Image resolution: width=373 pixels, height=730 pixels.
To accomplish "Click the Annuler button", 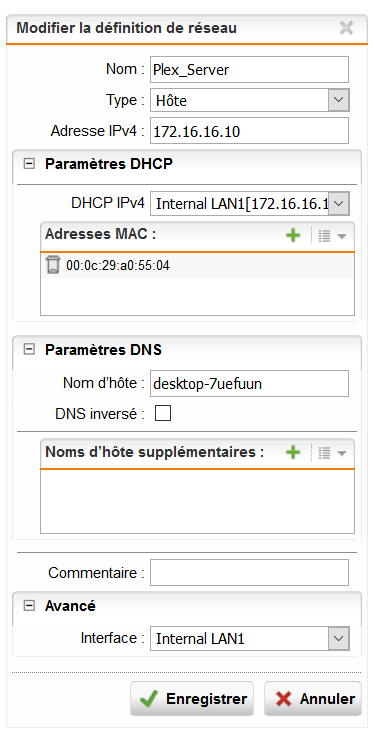I will 313,699.
